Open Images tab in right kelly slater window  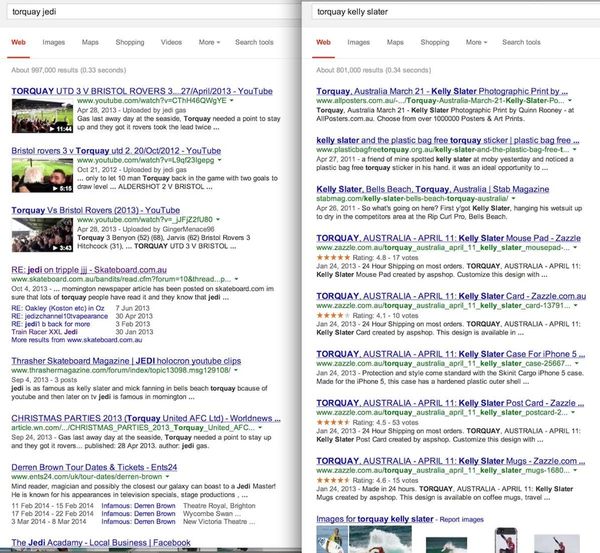click(x=359, y=42)
